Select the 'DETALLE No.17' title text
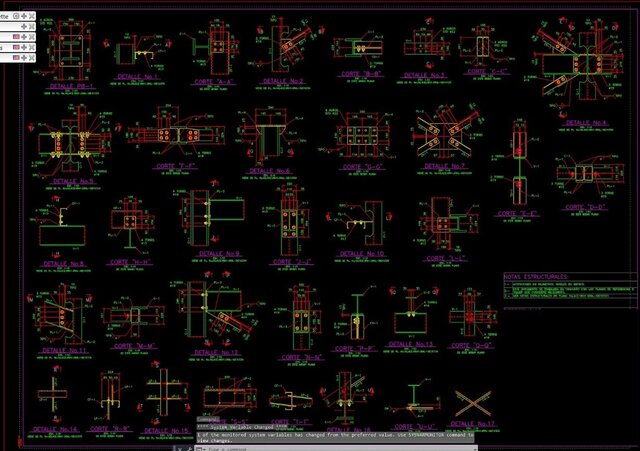Screen dimensions: 640x451 point(473,424)
